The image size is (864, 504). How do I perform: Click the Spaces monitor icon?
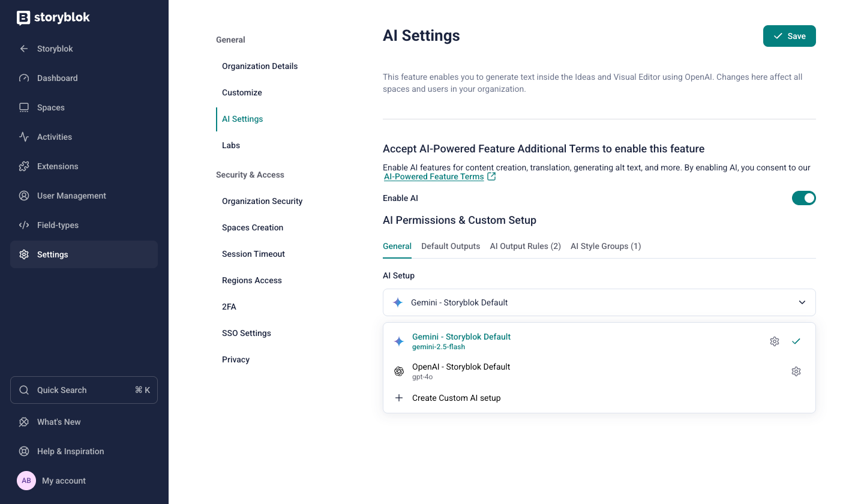point(24,107)
